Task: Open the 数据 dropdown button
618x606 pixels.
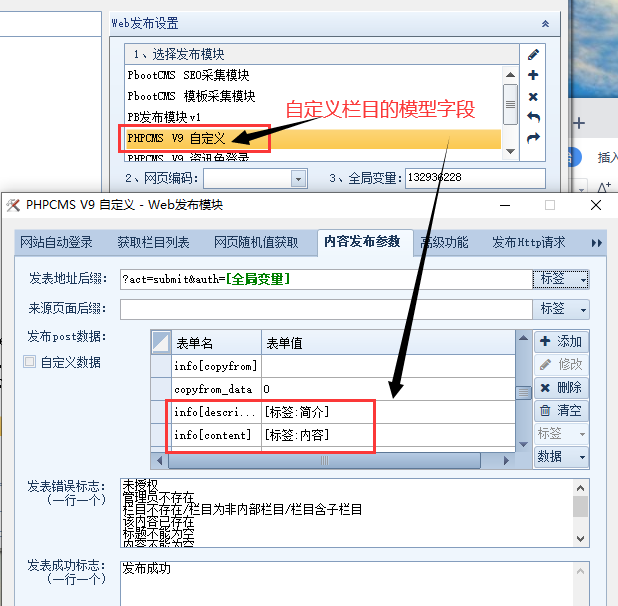Action: (x=561, y=457)
